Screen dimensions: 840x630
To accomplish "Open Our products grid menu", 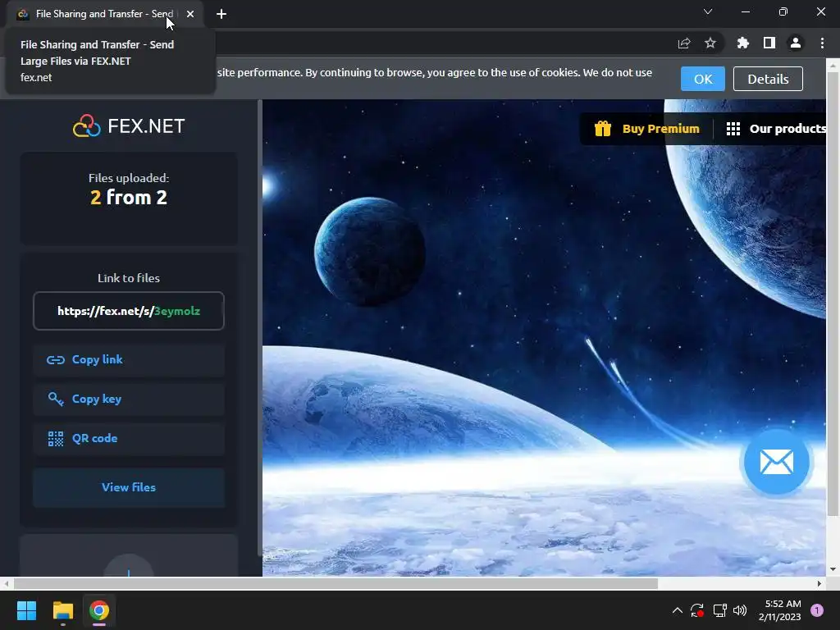I will click(x=776, y=129).
